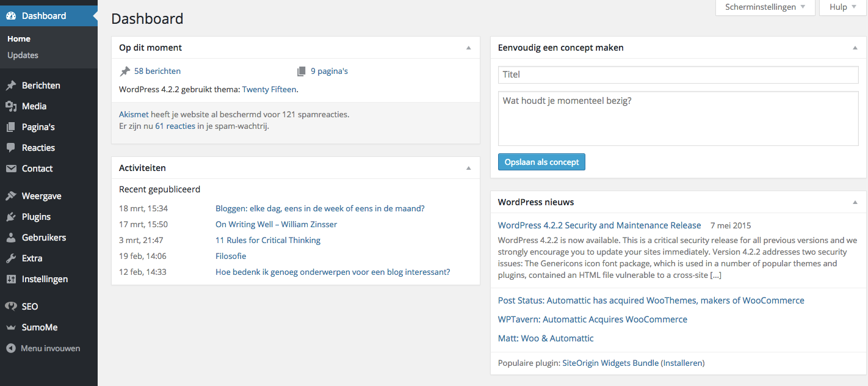Screen dimensions: 868x386
Task: Click the Installeren link for popular plugin
Action: 683,363
